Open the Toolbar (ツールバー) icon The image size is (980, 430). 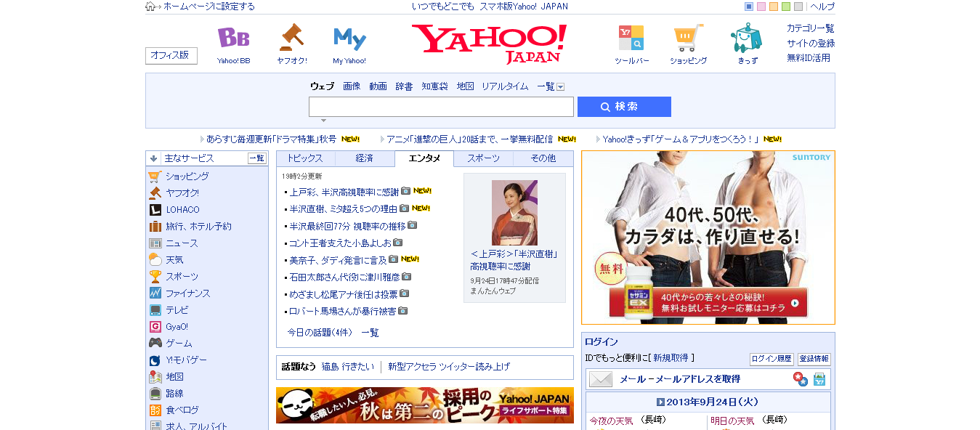[631, 38]
